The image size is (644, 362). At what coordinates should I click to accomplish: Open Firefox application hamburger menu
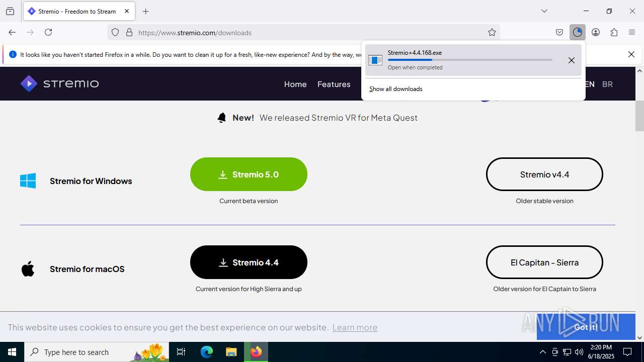pos(632,32)
